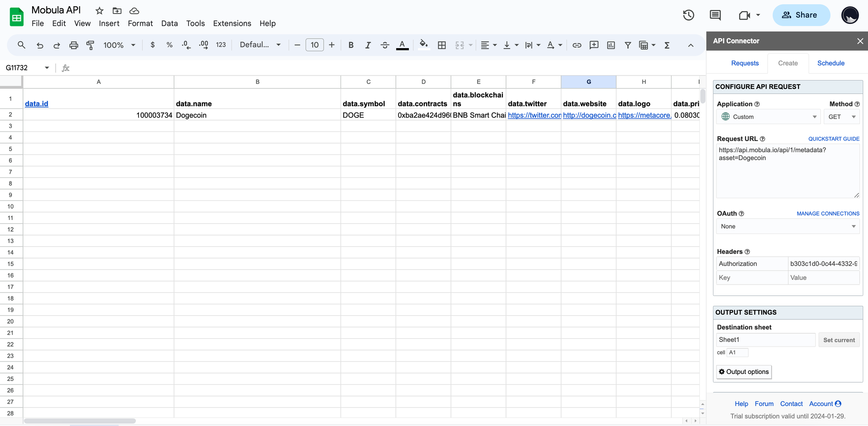Search the menus with magnifier icon
Image resolution: width=868 pixels, height=426 pixels.
[x=21, y=45]
